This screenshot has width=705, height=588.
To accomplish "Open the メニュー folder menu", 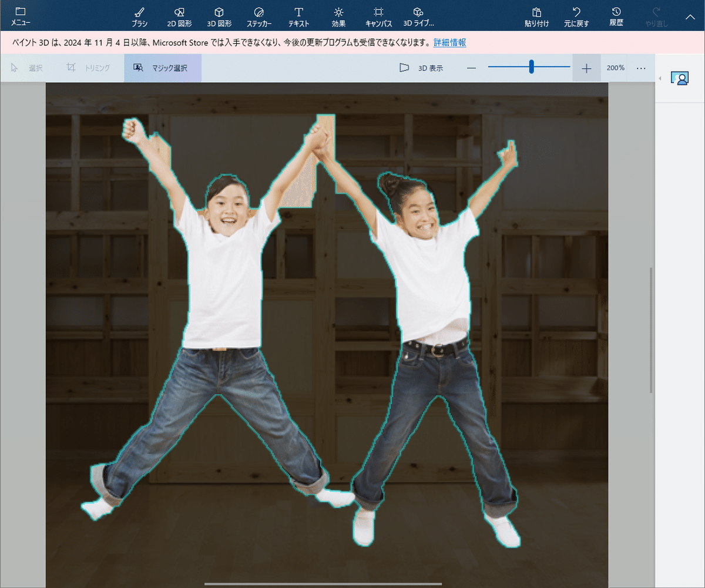I will 21,16.
